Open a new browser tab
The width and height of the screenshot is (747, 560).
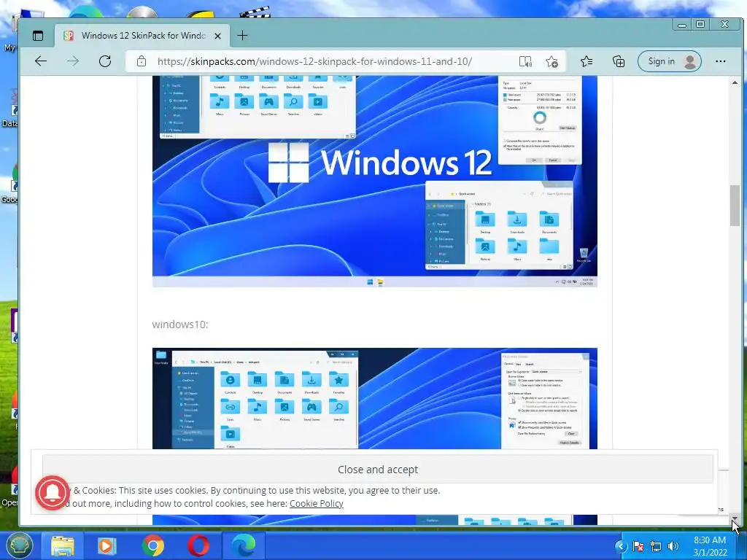(x=242, y=36)
